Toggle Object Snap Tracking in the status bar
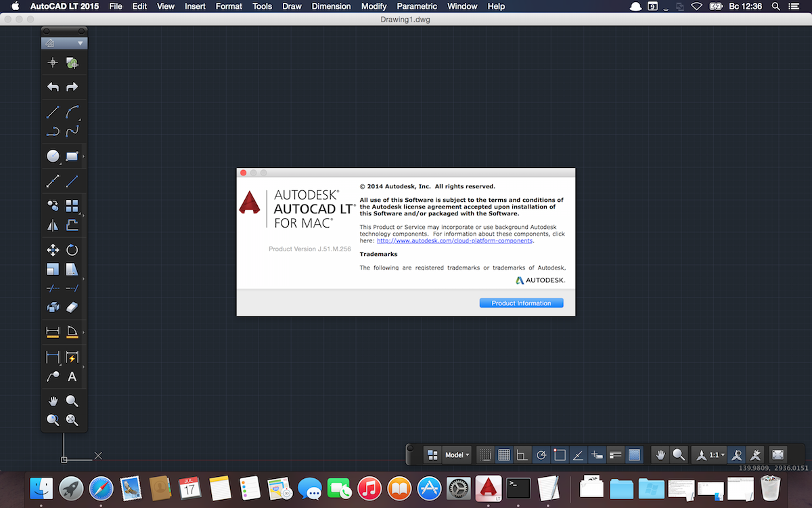The image size is (812, 508). coord(578,455)
